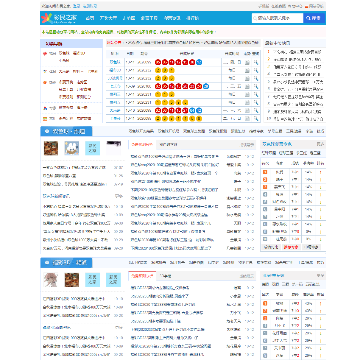Click the icon in the upper blue section header
360x360 pixels.
point(47,131)
